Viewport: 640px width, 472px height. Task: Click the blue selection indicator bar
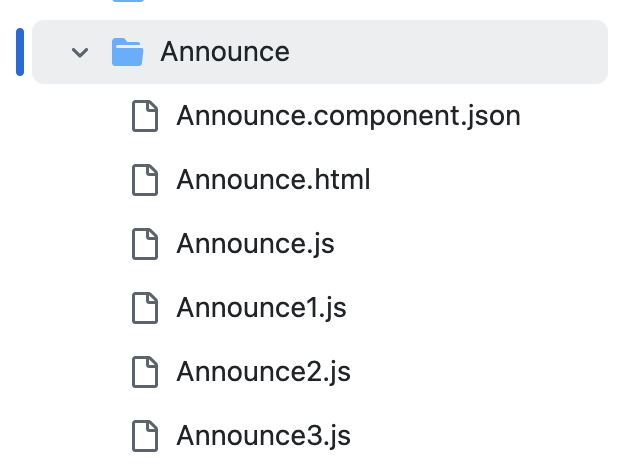click(x=20, y=52)
